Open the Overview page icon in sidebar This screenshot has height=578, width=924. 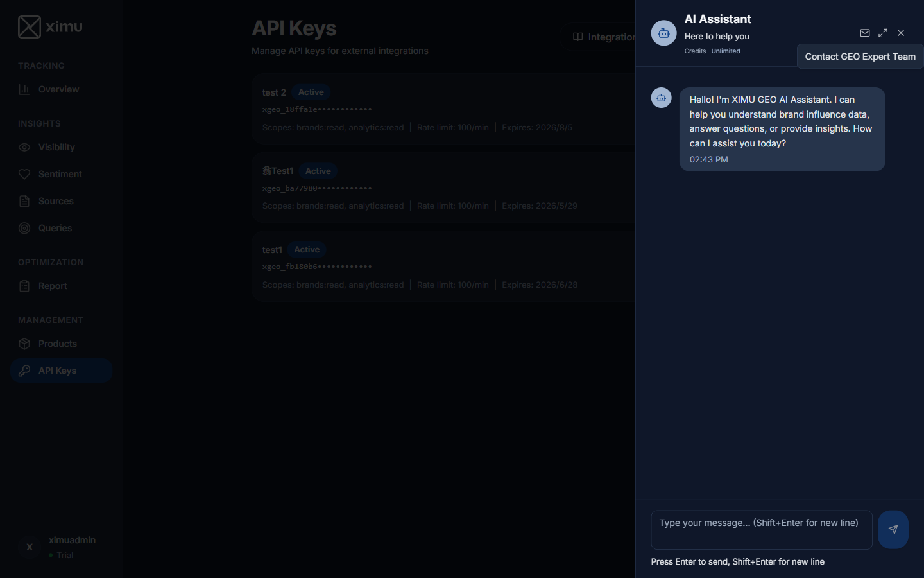24,89
